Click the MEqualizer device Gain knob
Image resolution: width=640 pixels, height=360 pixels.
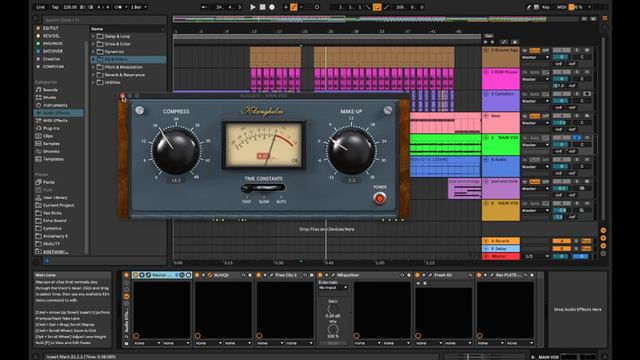[x=333, y=309]
